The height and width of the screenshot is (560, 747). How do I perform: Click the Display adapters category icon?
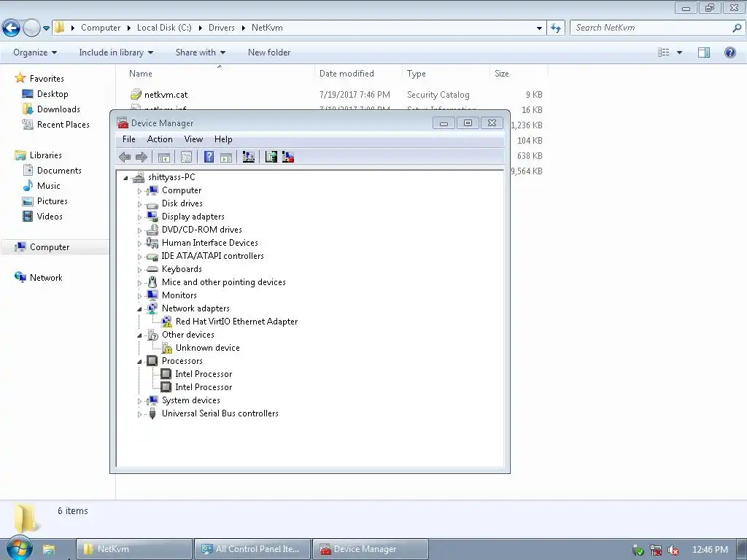(152, 217)
